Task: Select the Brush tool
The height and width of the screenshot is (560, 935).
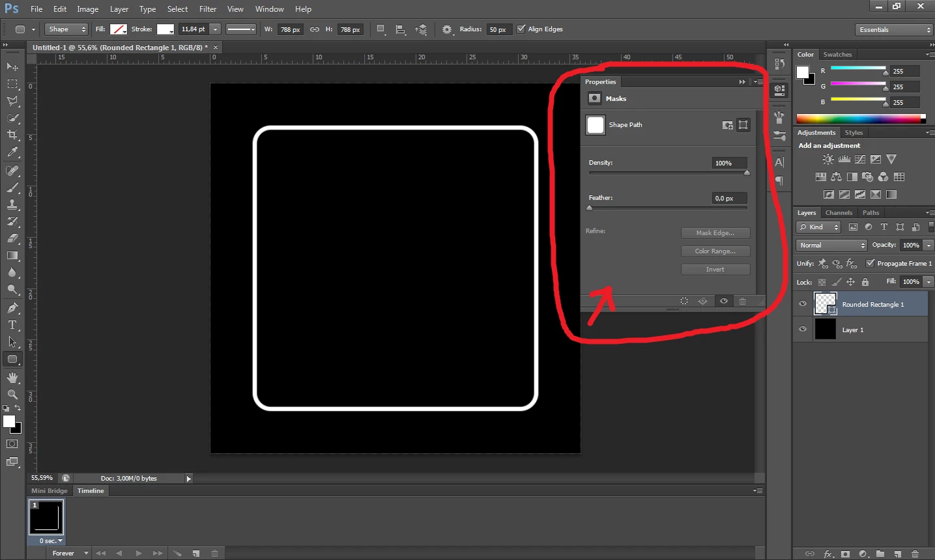Action: tap(12, 188)
